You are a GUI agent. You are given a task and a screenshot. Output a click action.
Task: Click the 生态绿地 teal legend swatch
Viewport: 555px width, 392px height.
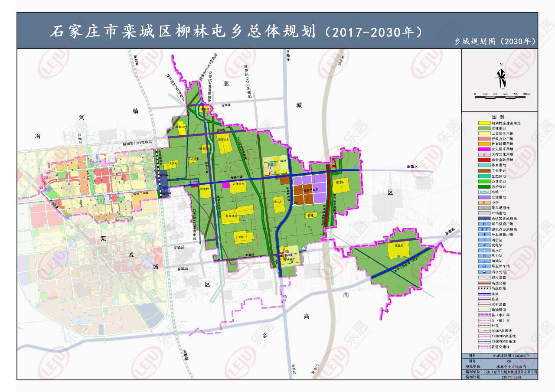[484, 176]
